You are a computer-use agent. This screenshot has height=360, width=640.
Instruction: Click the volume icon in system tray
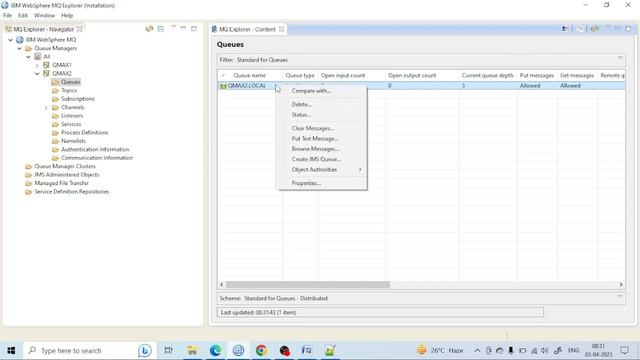pyautogui.click(x=544, y=350)
